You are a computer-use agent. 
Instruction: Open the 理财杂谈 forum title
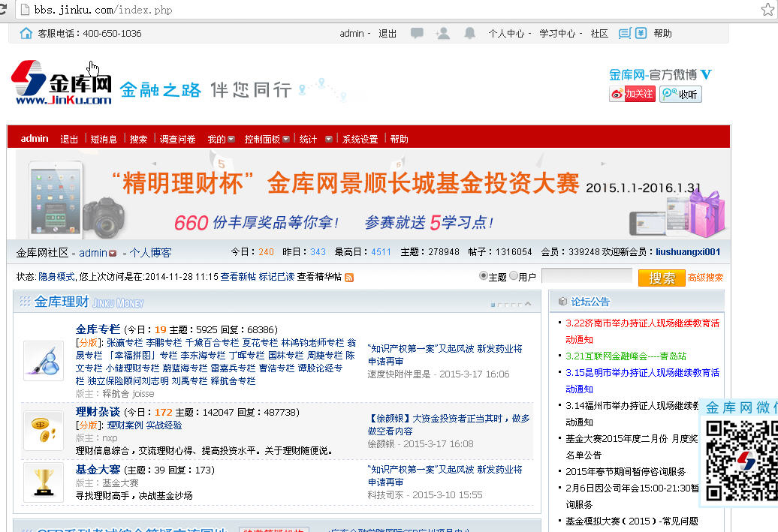(98, 412)
